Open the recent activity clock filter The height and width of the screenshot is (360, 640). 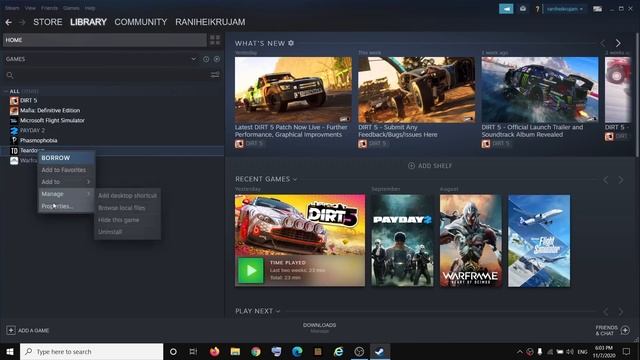(206, 59)
